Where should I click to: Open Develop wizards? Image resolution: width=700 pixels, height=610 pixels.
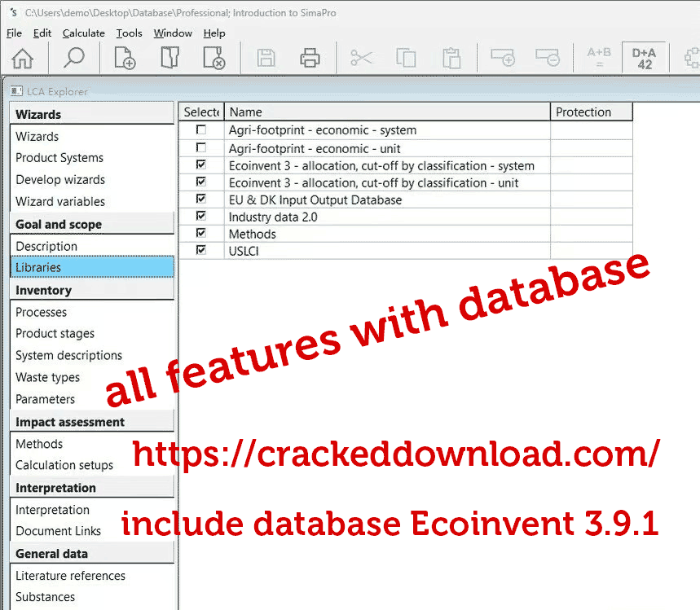tap(60, 180)
